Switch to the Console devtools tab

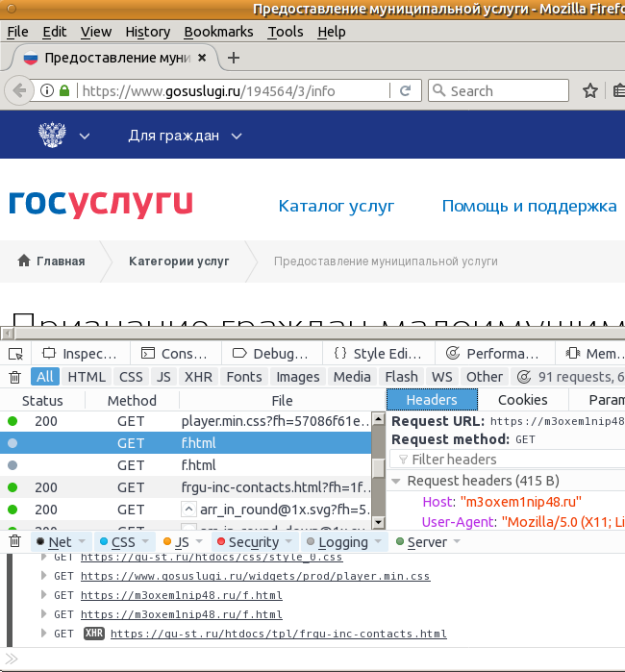(174, 354)
